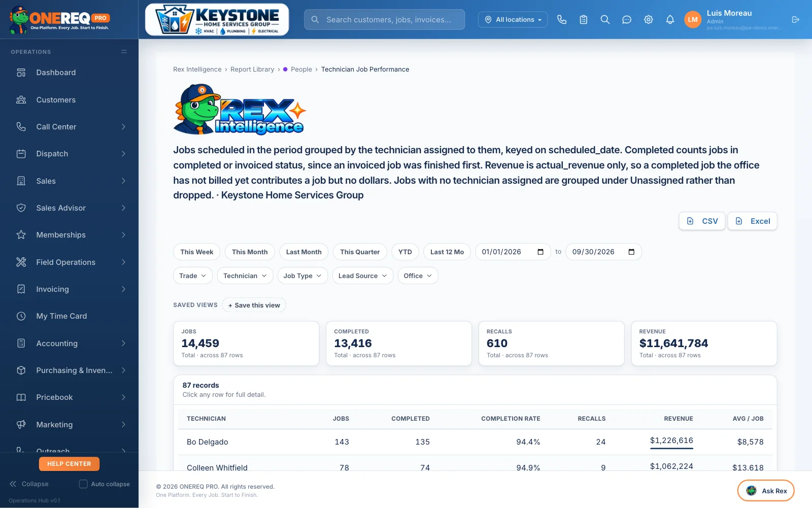Image resolution: width=812 pixels, height=508 pixels.
Task: Toggle the Auto collapse checkbox
Action: (83, 484)
